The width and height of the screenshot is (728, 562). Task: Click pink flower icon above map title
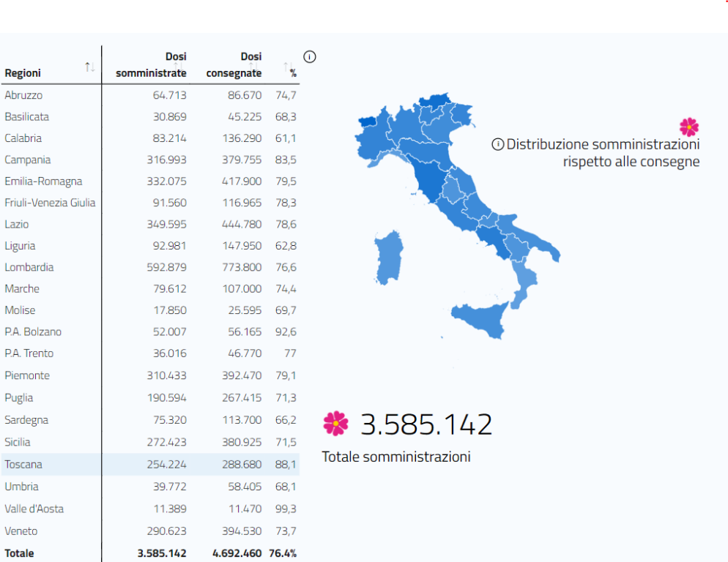click(x=689, y=127)
